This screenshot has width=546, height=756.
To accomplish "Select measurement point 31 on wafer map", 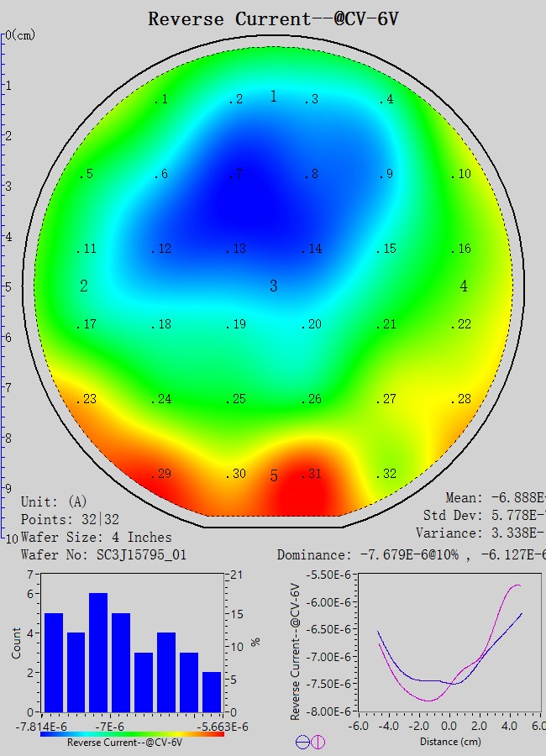I will pos(312,474).
